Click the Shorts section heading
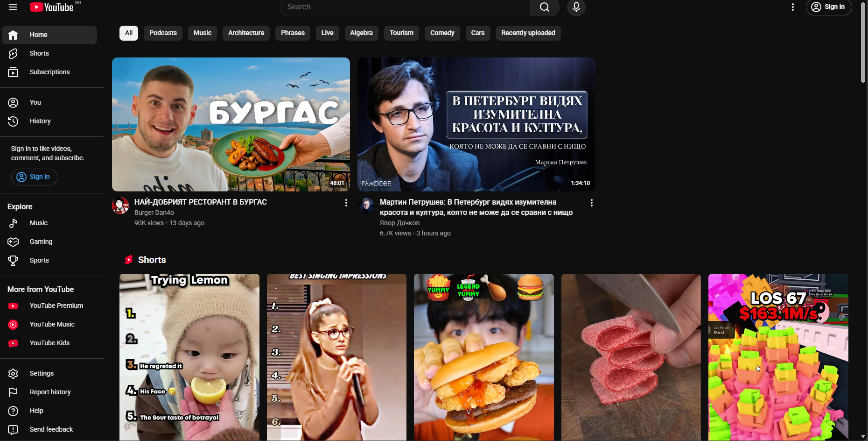 point(152,260)
